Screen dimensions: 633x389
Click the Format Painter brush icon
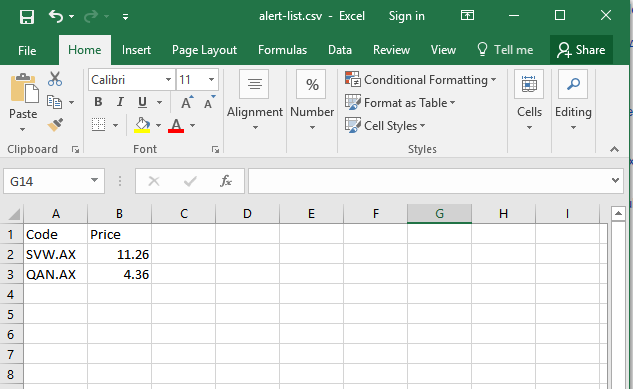(55, 125)
